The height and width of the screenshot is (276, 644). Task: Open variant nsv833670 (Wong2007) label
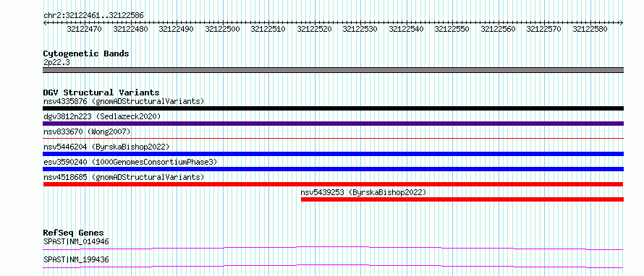[x=87, y=131]
